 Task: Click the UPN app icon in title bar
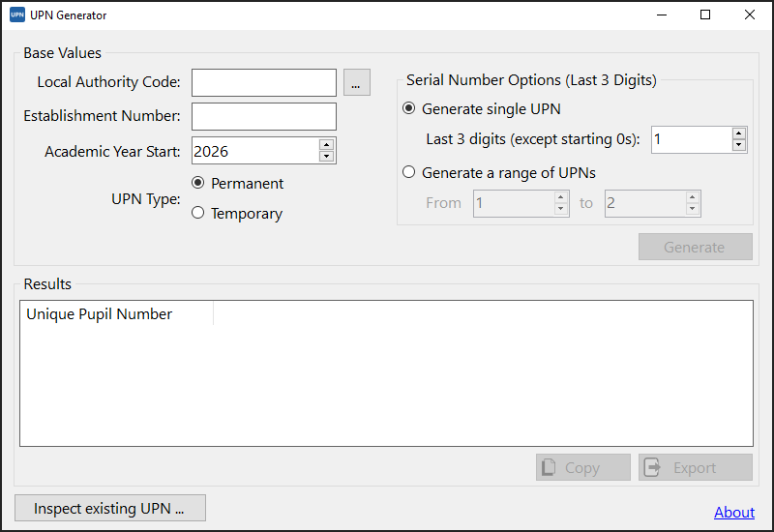tap(17, 15)
